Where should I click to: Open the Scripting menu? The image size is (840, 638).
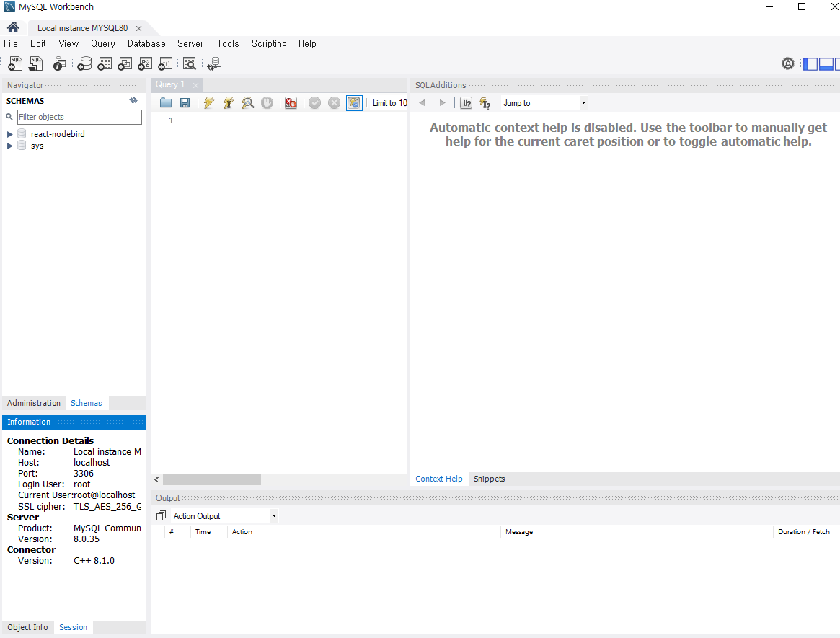(269, 44)
